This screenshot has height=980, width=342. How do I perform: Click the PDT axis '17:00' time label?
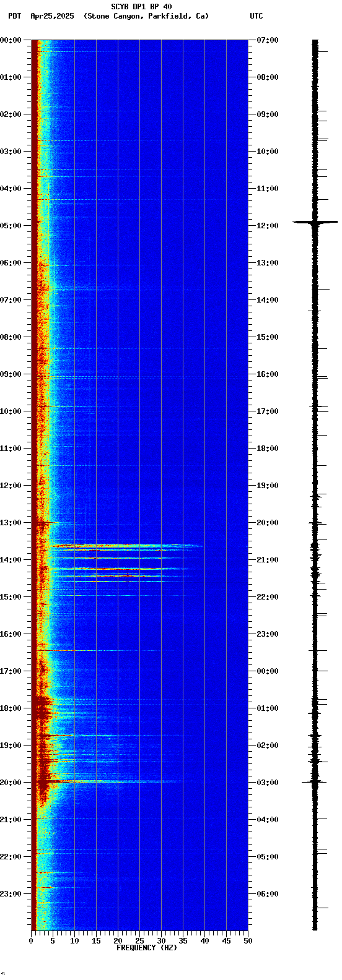coord(11,671)
